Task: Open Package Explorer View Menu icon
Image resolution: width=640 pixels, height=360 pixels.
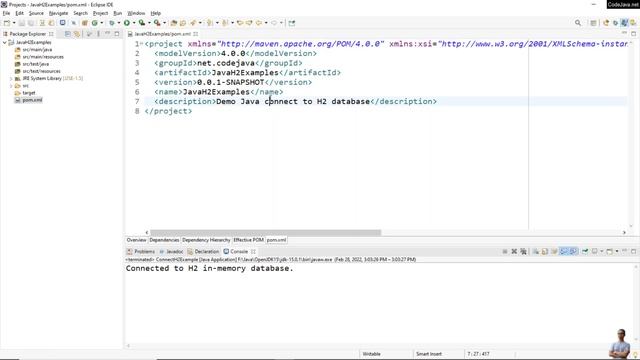Action: tap(98, 34)
